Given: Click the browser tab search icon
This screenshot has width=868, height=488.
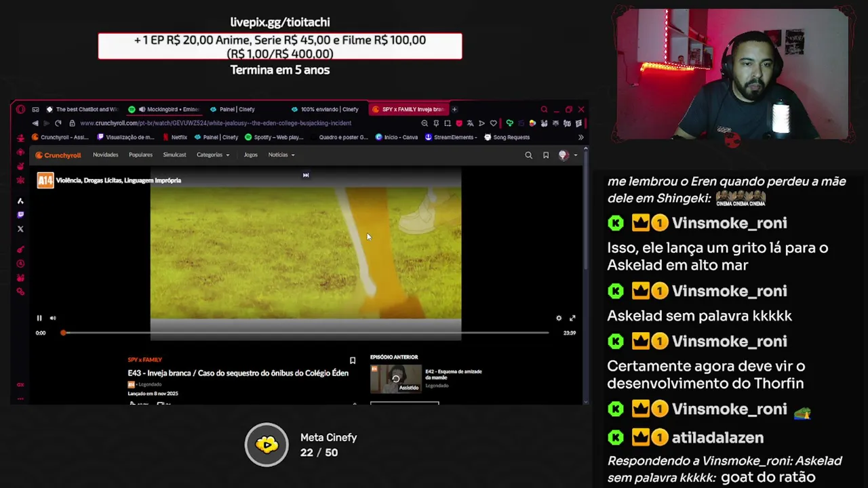Looking at the screenshot, I should tap(544, 109).
